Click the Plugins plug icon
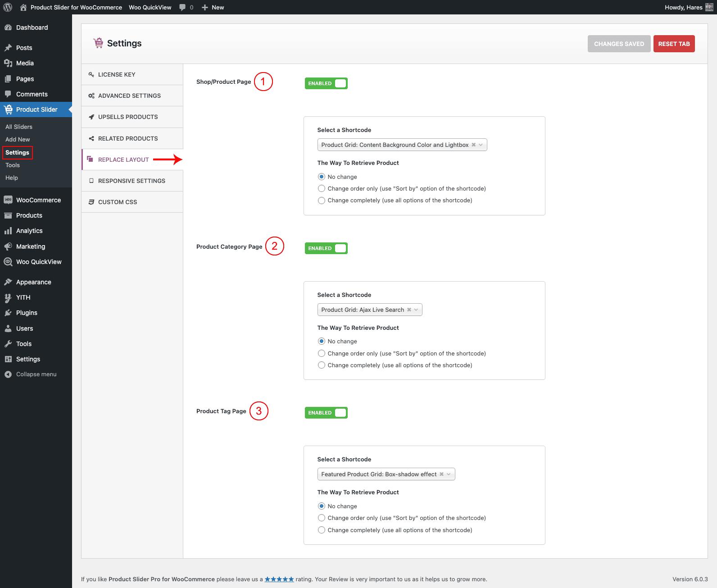This screenshot has width=717, height=588. 8,313
